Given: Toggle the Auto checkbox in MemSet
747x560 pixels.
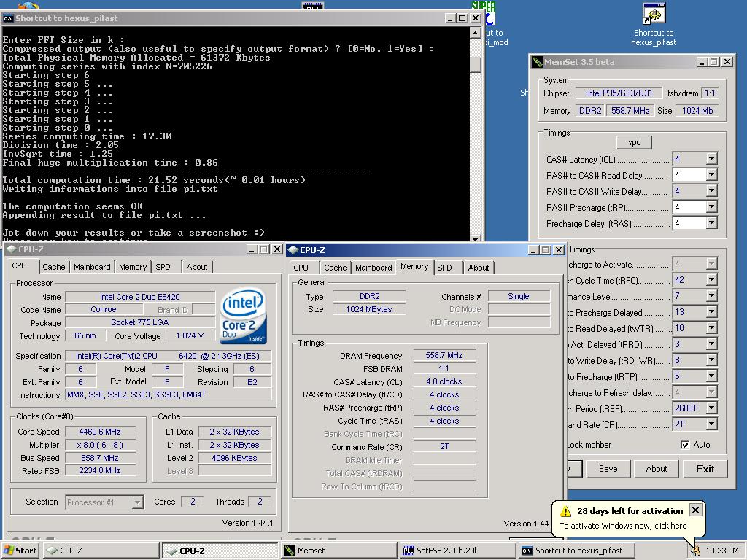Looking at the screenshot, I should coord(685,445).
